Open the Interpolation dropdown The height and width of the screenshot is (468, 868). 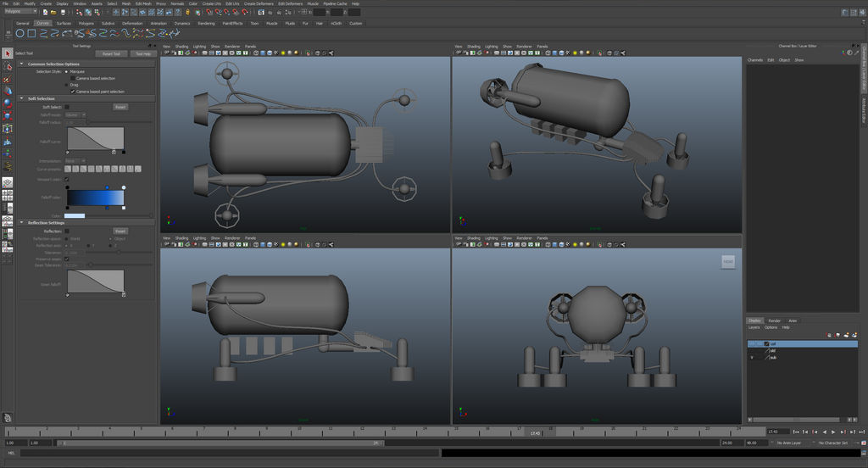click(x=75, y=160)
